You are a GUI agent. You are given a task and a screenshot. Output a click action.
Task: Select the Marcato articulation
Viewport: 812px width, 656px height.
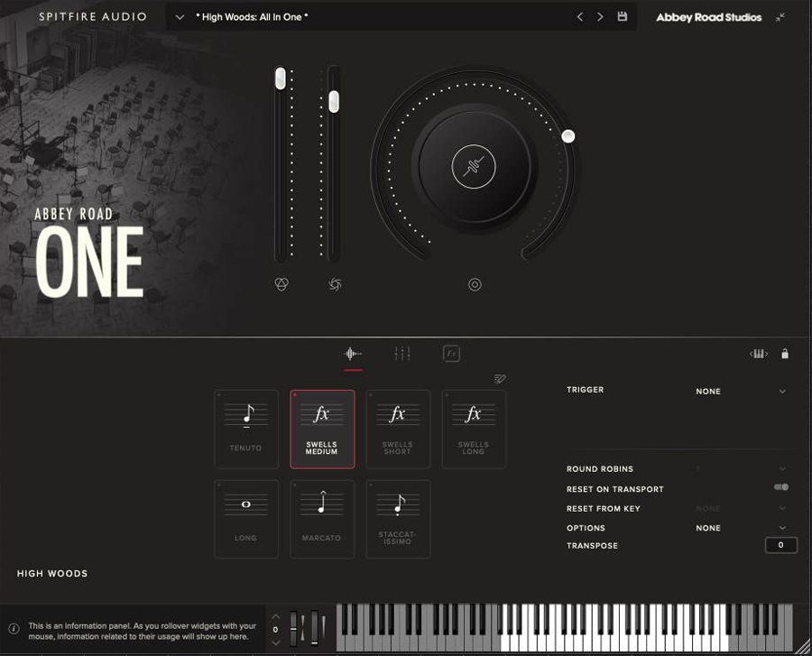322,520
